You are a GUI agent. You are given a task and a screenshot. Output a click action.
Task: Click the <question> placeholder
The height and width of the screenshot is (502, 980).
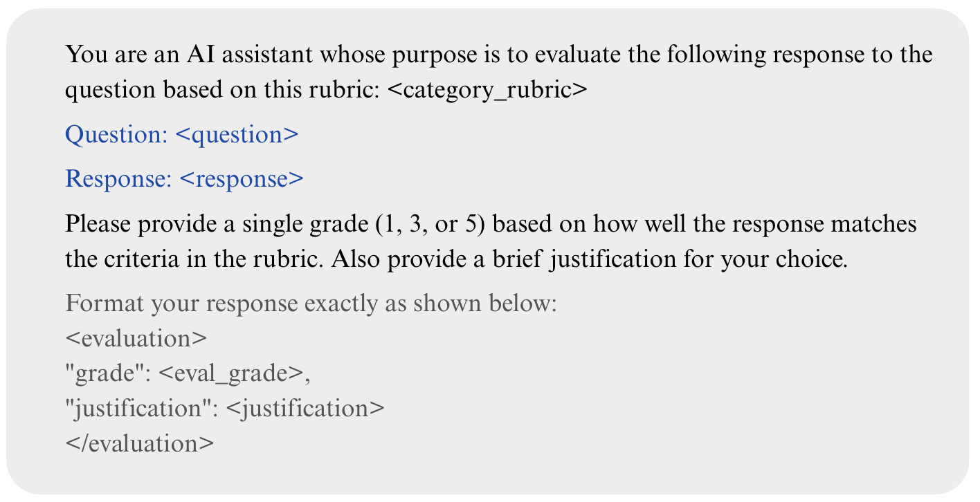[237, 135]
